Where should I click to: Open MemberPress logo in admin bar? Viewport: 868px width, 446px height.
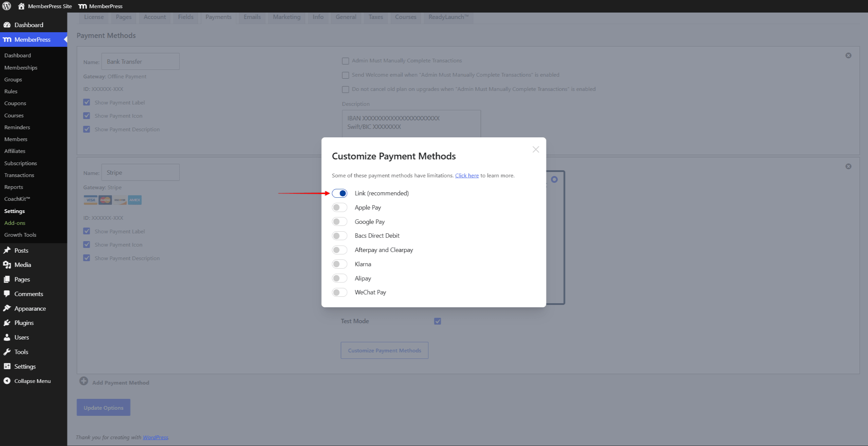point(82,6)
